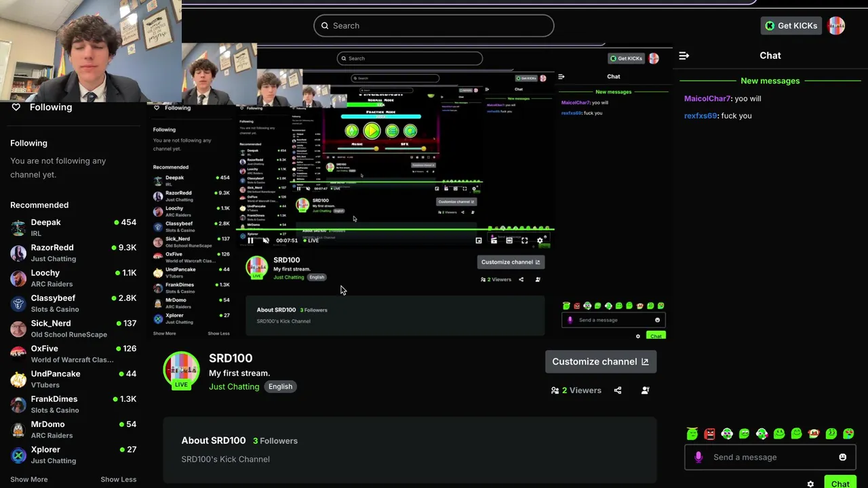Image resolution: width=868 pixels, height=488 pixels.
Task: Open the external-link icon on Customize channel
Action: pos(645,362)
